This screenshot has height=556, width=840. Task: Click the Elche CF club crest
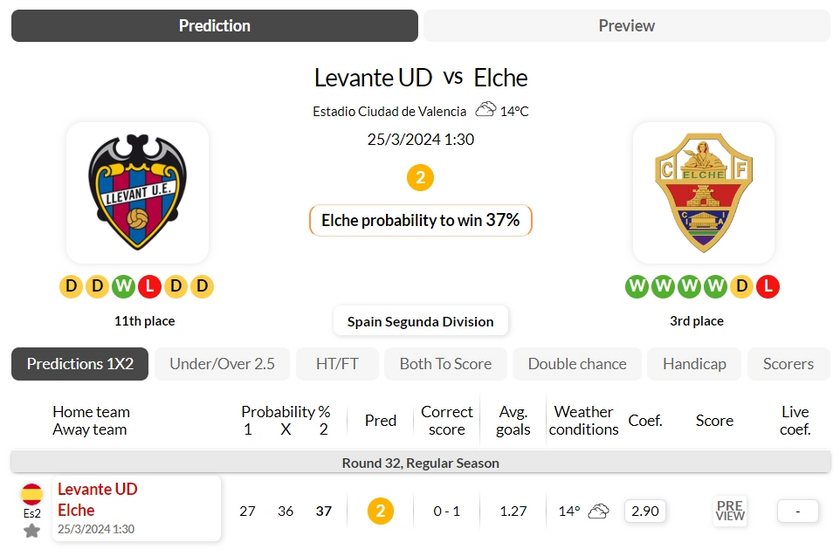(703, 192)
